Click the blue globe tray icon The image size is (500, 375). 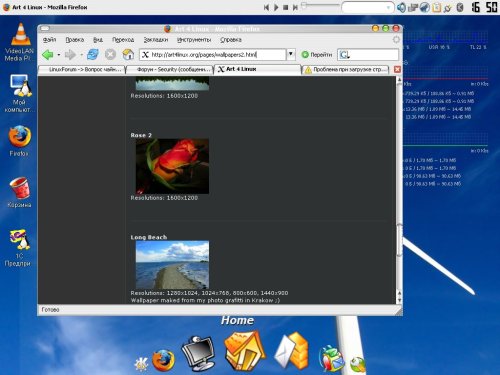425,7
